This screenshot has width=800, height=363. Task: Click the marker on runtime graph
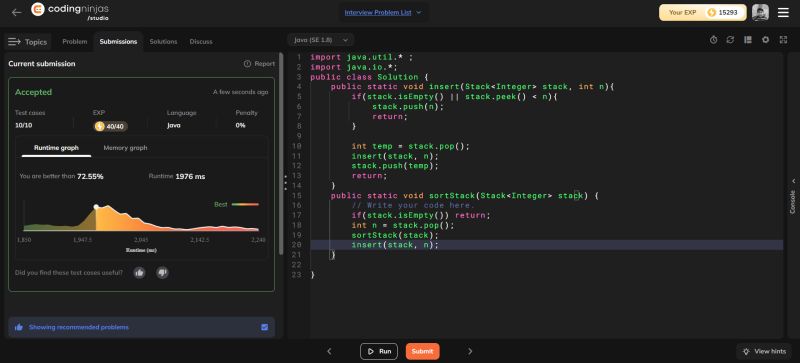point(96,207)
